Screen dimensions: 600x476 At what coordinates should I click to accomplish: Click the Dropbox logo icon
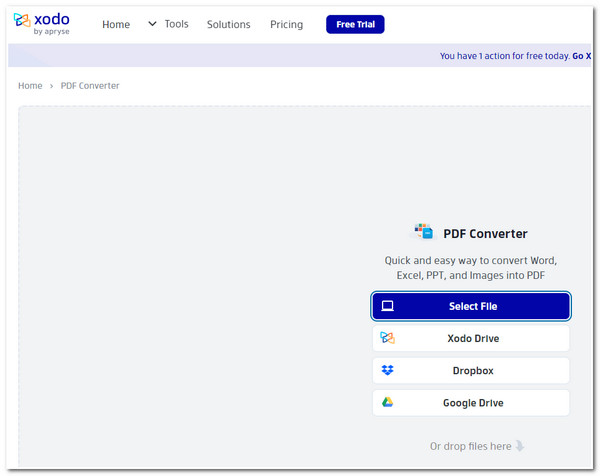pyautogui.click(x=387, y=370)
